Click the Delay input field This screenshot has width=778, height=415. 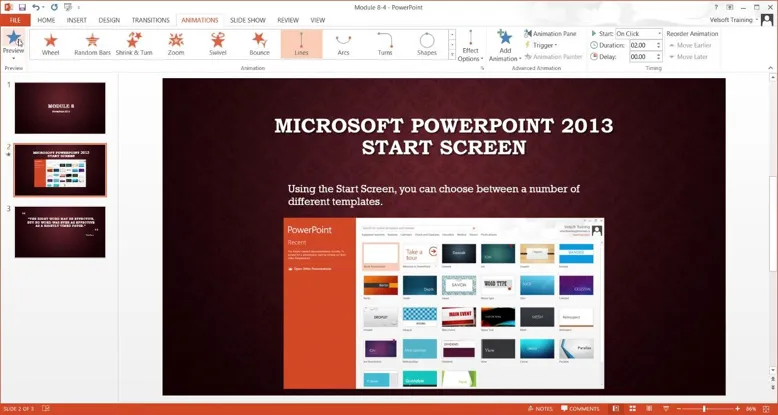pyautogui.click(x=643, y=57)
